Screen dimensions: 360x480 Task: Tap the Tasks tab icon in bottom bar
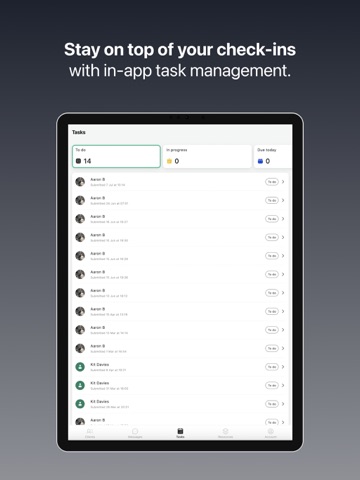pos(180,431)
